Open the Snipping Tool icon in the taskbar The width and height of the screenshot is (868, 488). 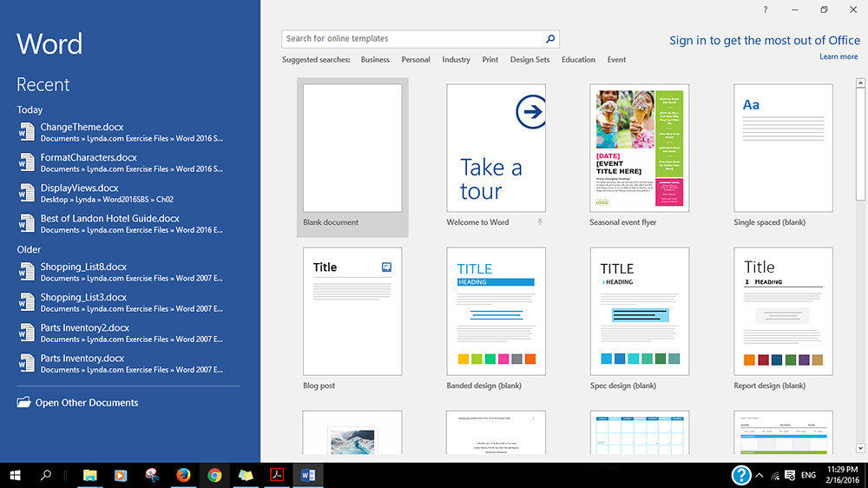152,475
